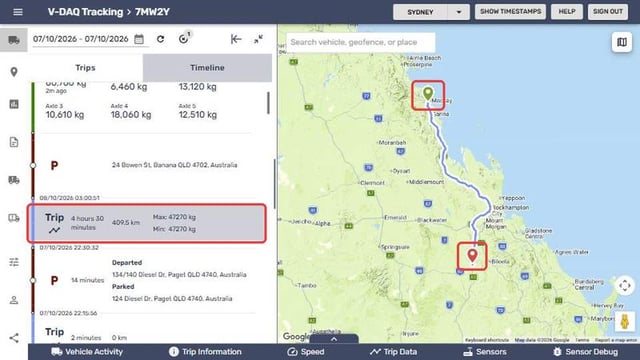Screen dimensions: 640x360
Task: Click the HELP button
Action: [567, 12]
